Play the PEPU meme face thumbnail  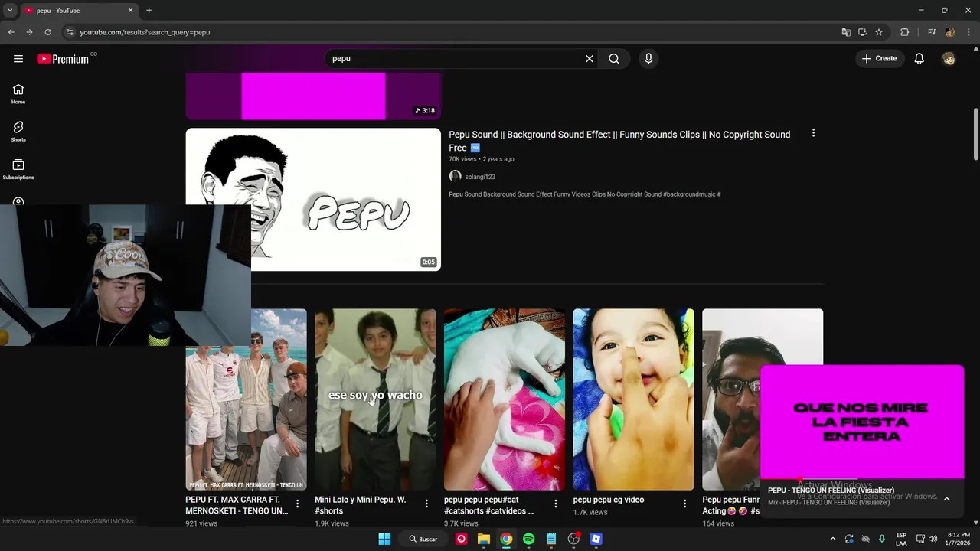(313, 199)
